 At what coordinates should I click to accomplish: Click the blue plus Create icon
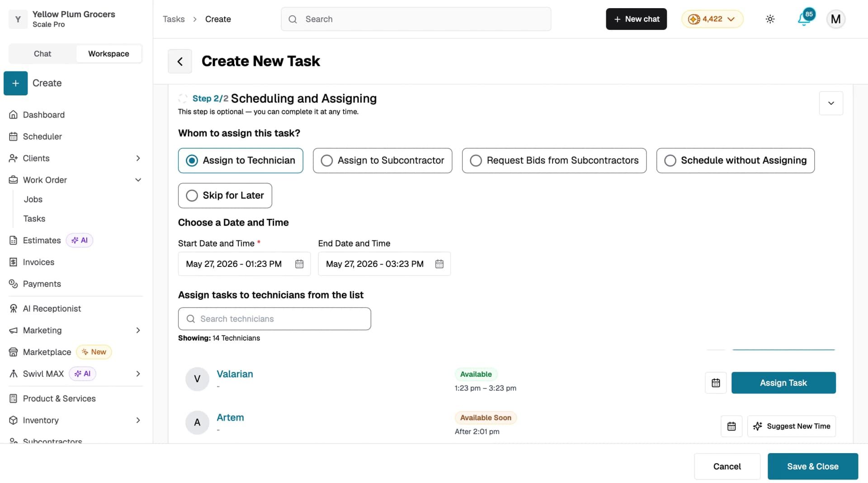[15, 83]
